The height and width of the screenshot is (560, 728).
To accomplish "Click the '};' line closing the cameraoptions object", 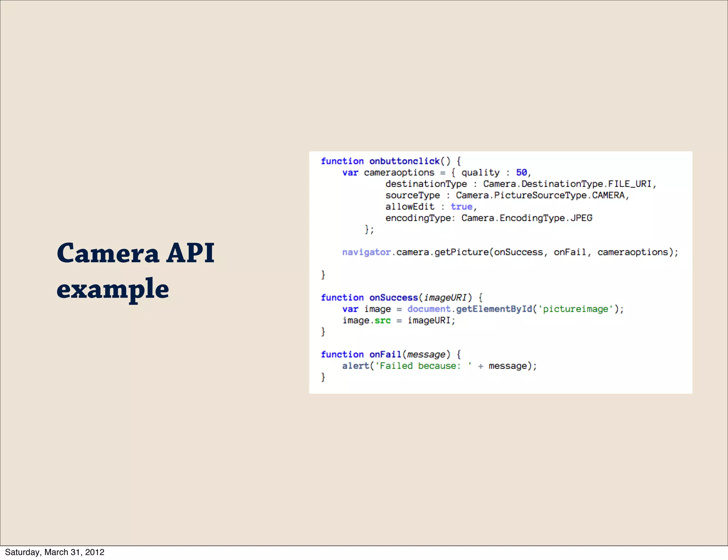I will coord(369,230).
